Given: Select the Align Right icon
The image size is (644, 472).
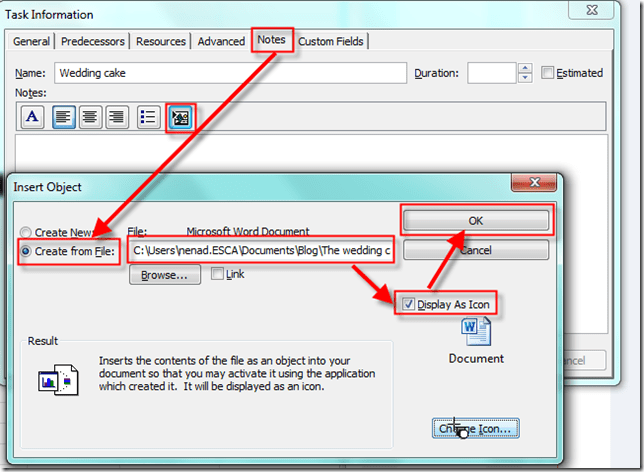Looking at the screenshot, I should click(x=116, y=117).
